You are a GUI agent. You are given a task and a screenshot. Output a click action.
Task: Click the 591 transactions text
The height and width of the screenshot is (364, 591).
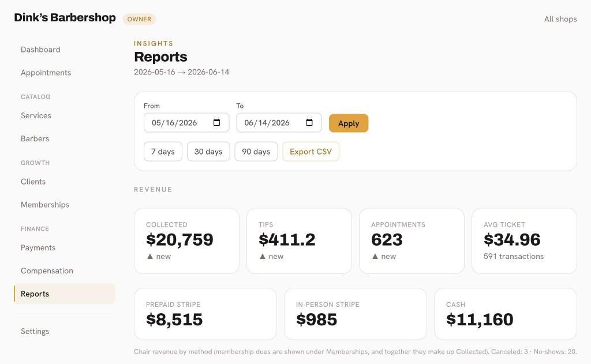pyautogui.click(x=514, y=256)
